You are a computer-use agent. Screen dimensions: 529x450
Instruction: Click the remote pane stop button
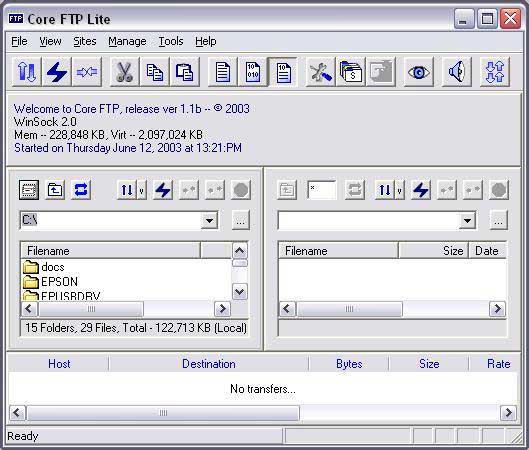click(499, 190)
